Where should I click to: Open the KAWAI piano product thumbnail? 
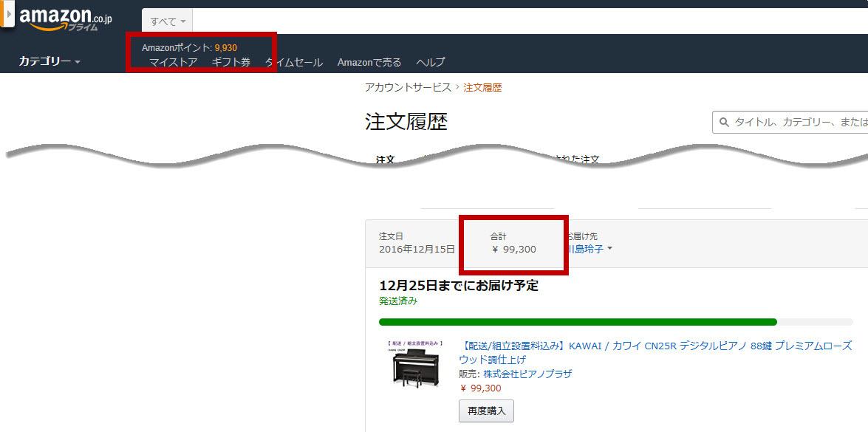416,365
